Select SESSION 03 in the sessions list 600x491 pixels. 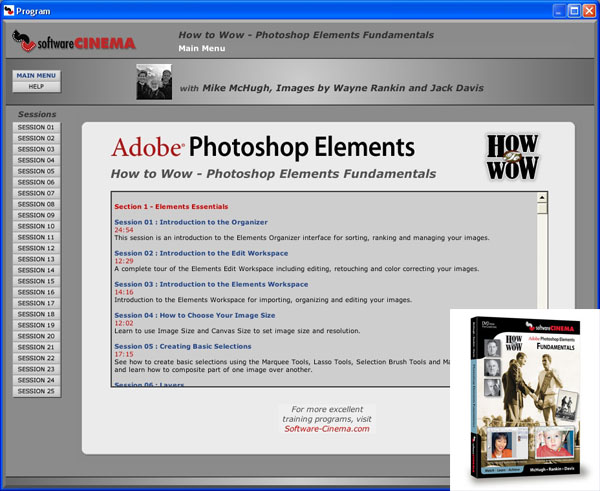click(36, 149)
